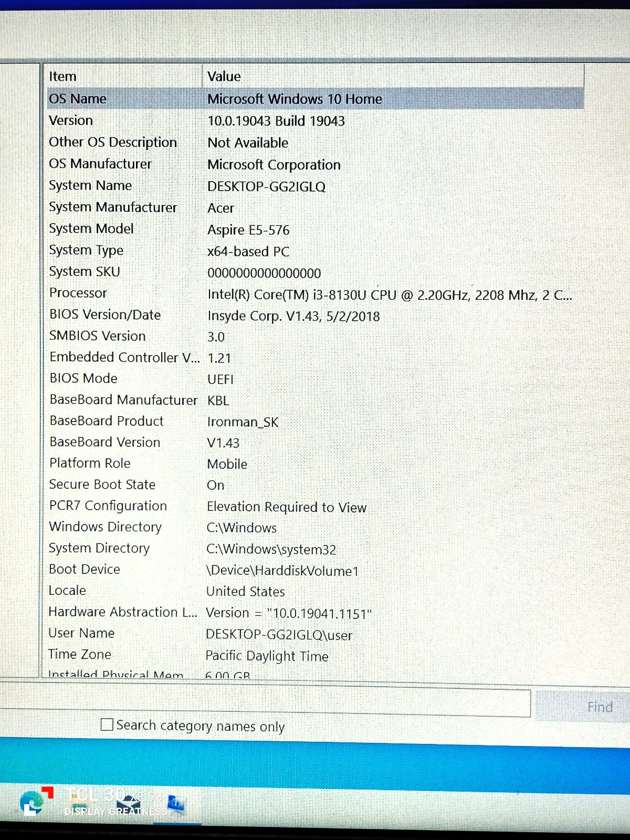Select the 'OS Manufacturer' item
This screenshot has height=840, width=630.
[100, 164]
